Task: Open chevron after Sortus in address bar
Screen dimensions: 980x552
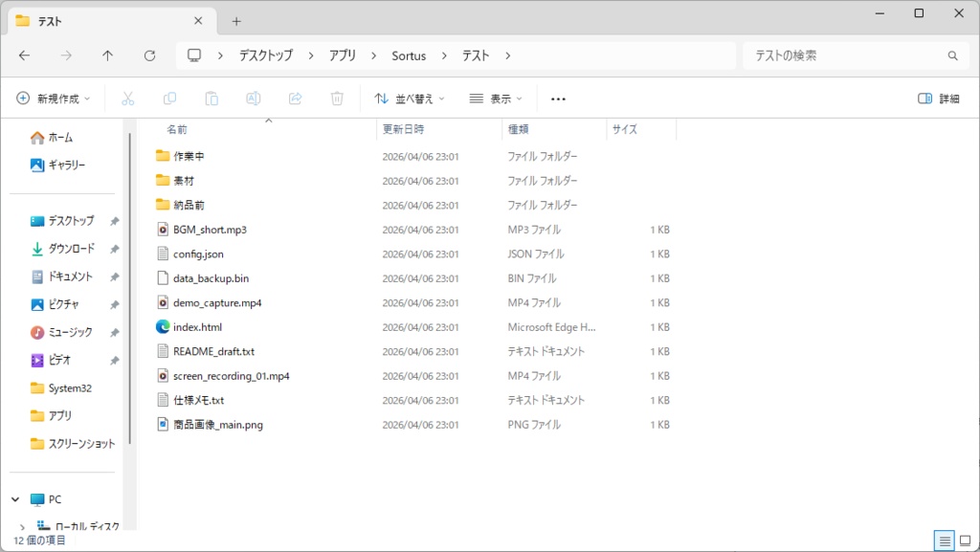Action: click(444, 55)
